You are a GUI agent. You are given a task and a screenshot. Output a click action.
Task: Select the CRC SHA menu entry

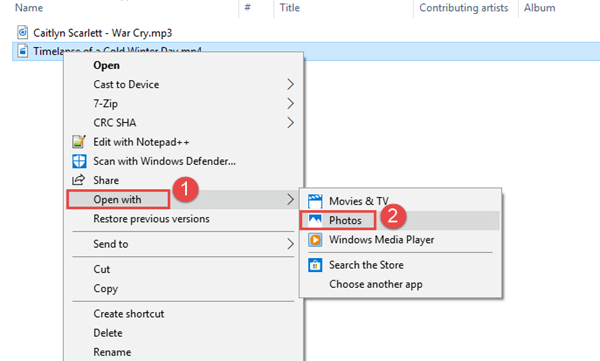[x=184, y=123]
